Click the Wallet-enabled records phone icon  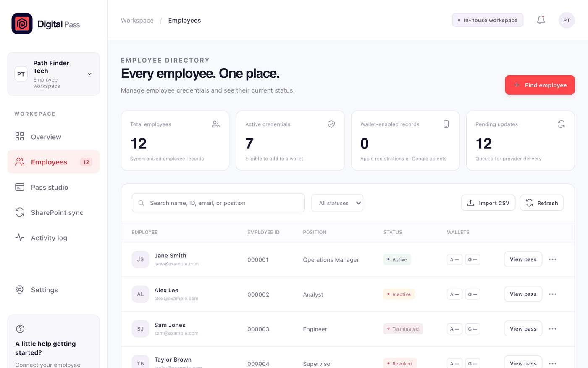coord(446,124)
